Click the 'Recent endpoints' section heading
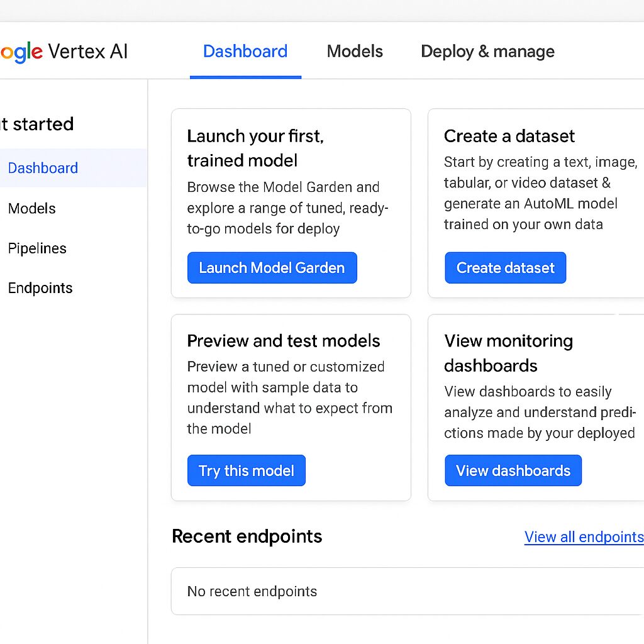 (247, 536)
